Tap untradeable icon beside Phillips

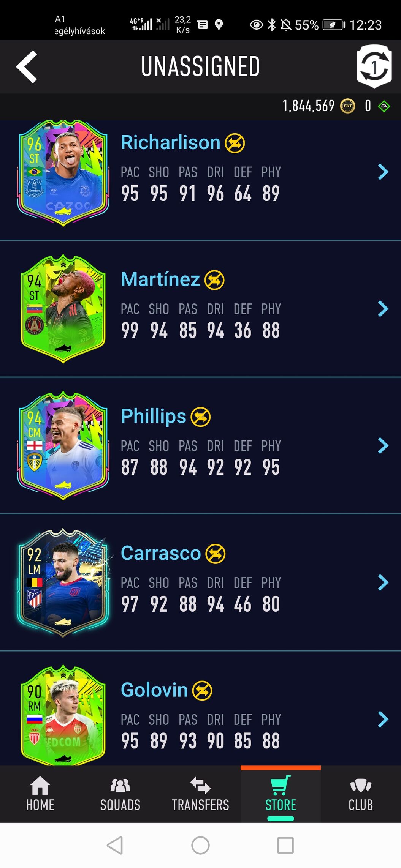pyautogui.click(x=201, y=417)
